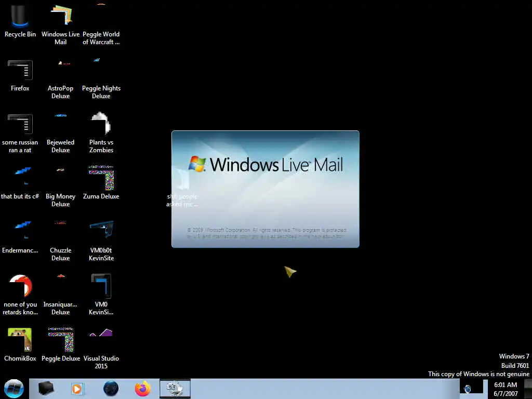Select the Big Money Deluxe desktop icon

click(60, 187)
